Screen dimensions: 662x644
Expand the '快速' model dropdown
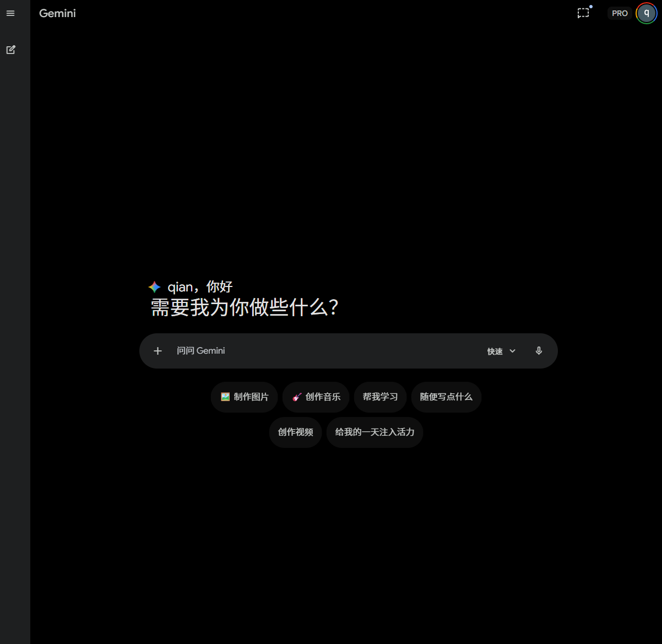[x=501, y=351]
